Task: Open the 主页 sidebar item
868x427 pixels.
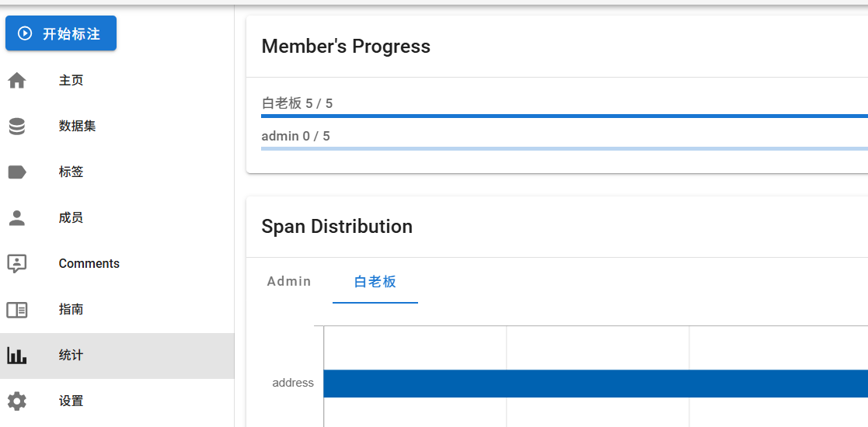Action: [x=117, y=81]
